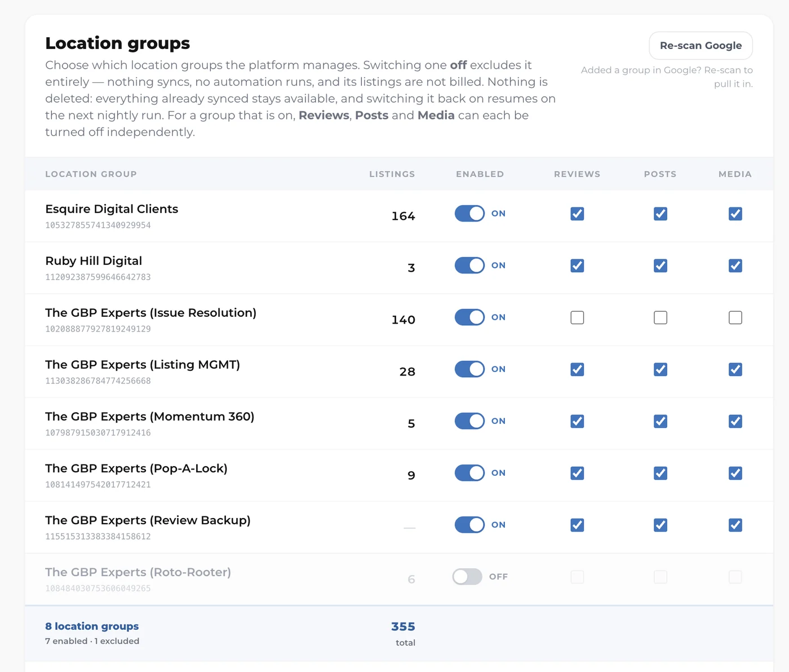Check Posts for GBP Experts (Issue Resolution)
The image size is (789, 672).
tap(661, 317)
